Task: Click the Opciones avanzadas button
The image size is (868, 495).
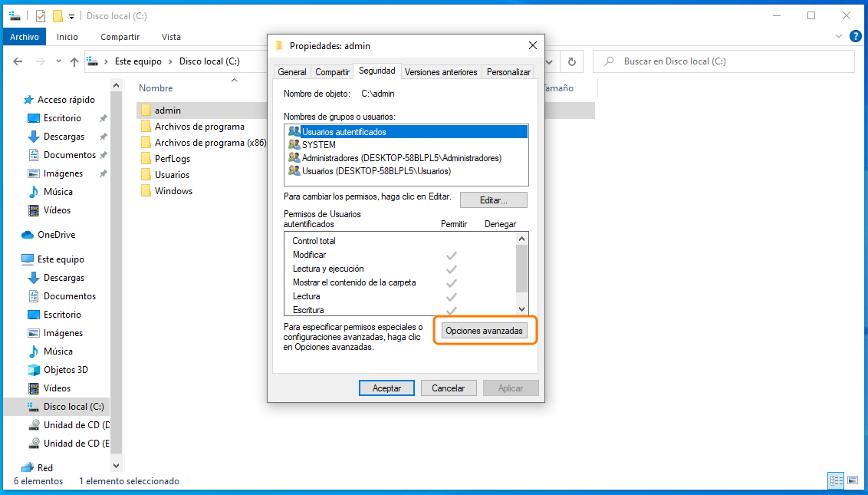Action: (x=485, y=331)
